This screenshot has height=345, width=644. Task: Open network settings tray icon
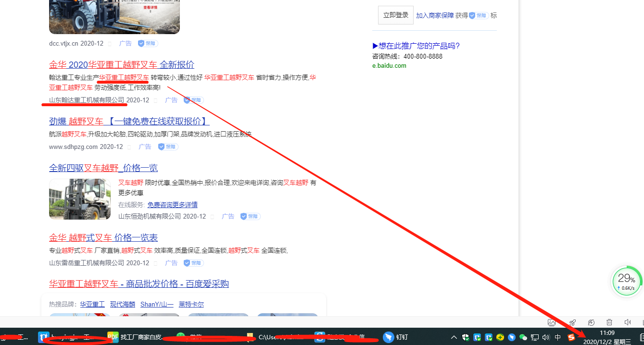coord(535,337)
